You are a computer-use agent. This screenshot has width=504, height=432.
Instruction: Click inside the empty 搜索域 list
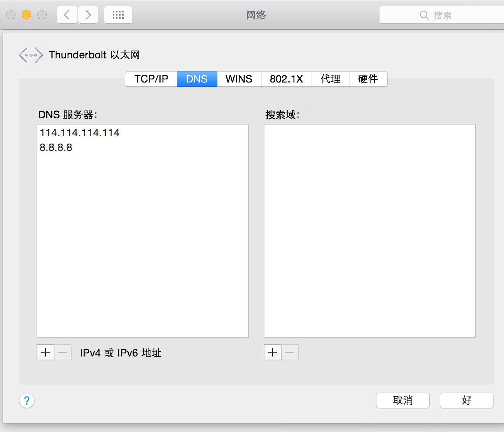coord(370,231)
